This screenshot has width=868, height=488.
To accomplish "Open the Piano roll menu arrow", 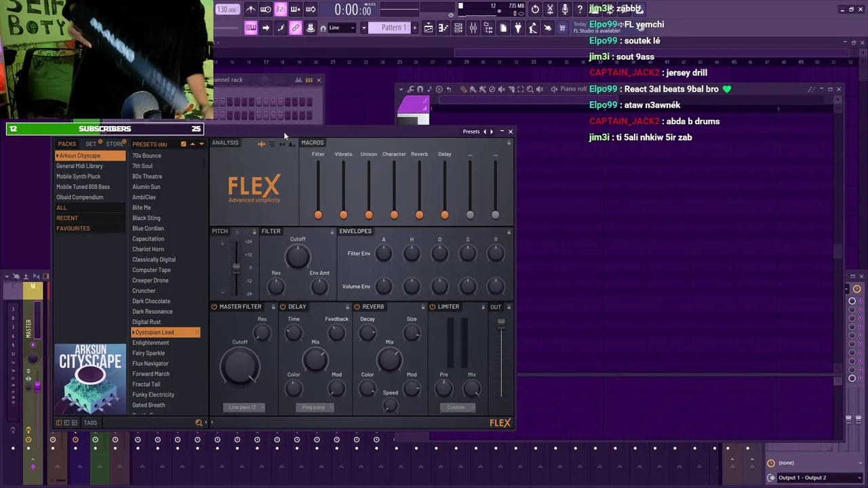I will coord(401,89).
